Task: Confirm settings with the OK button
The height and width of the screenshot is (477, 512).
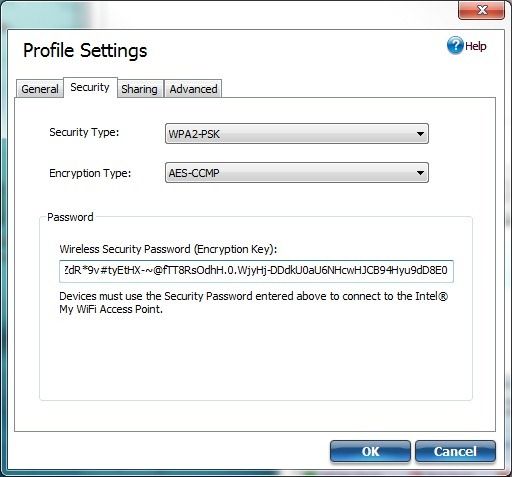Action: click(x=370, y=451)
